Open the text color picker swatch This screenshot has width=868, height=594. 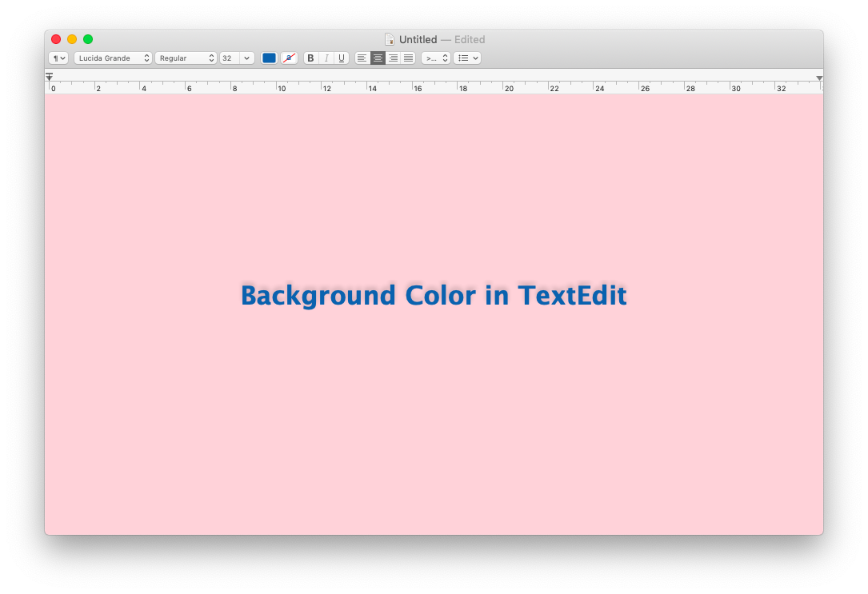tap(269, 58)
